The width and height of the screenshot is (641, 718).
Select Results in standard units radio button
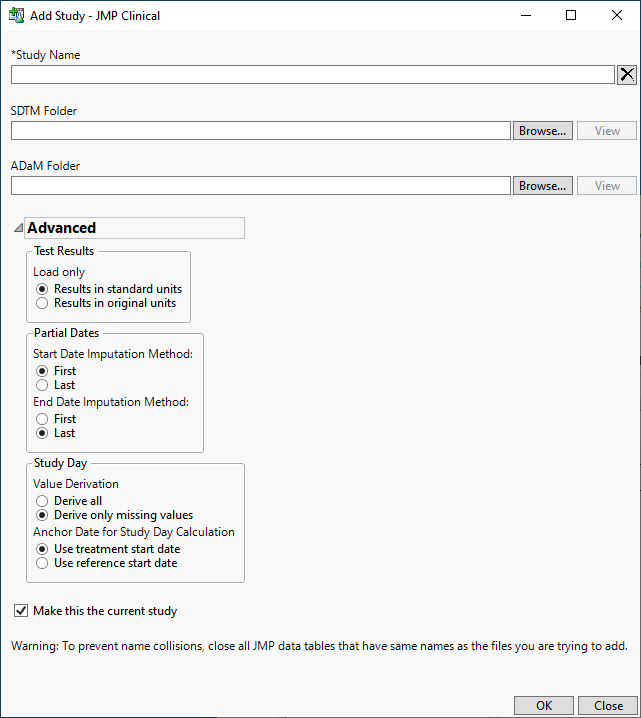[42, 289]
